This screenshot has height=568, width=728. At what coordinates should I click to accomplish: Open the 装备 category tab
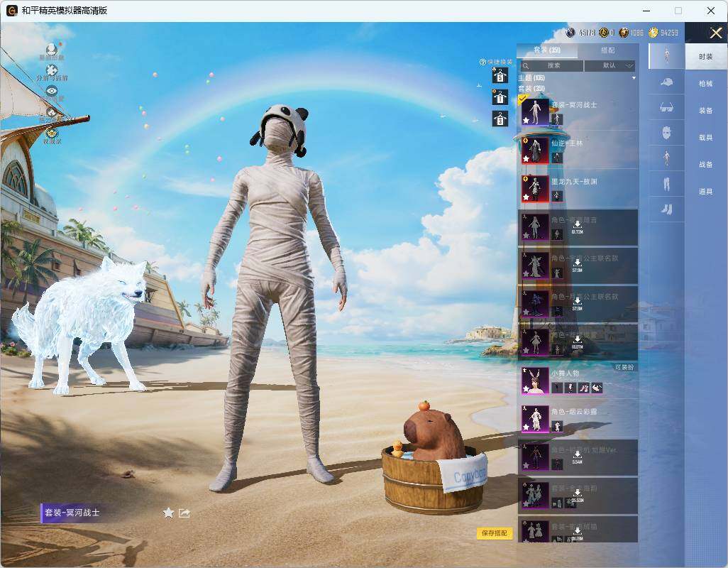706,111
